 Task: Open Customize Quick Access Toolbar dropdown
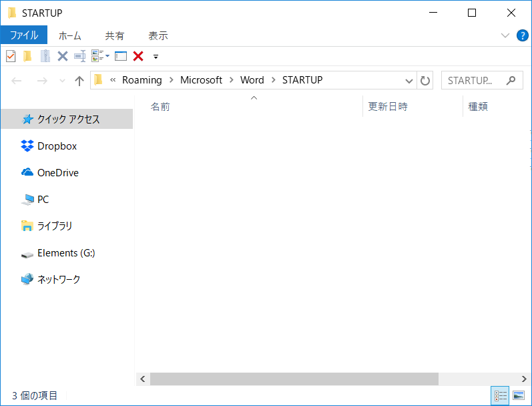point(156,57)
